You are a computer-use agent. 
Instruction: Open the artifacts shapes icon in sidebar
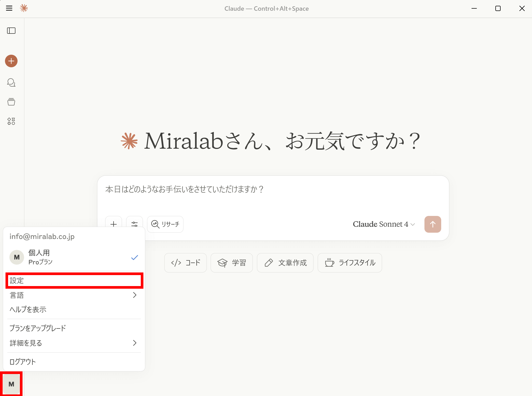pos(11,121)
